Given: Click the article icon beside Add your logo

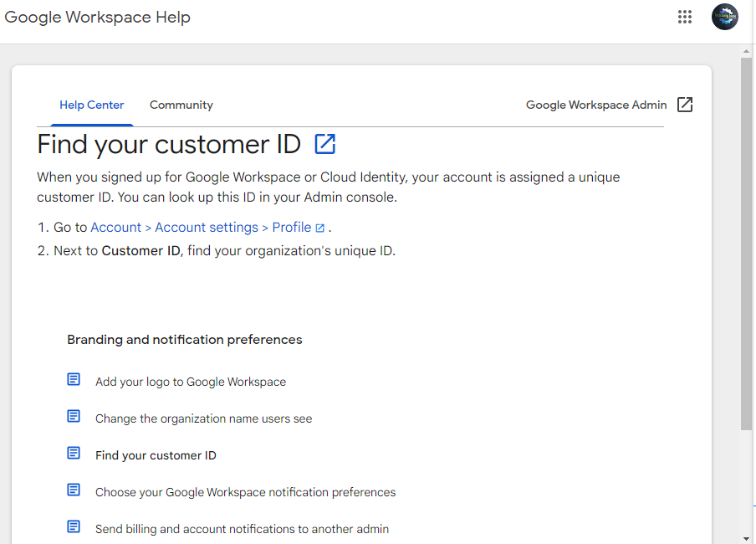Looking at the screenshot, I should [x=74, y=379].
